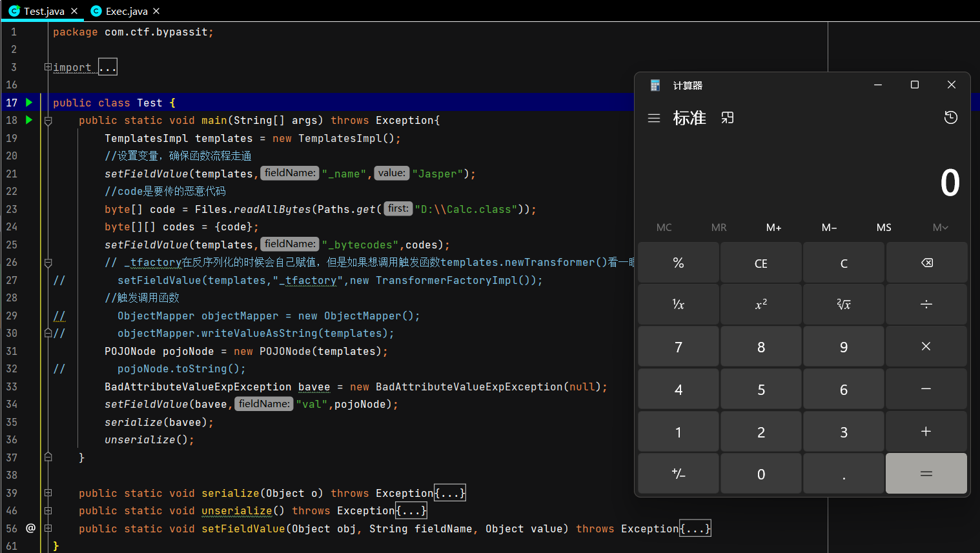Click the C clear key
Screen dimensions: 980x553
[x=844, y=263]
